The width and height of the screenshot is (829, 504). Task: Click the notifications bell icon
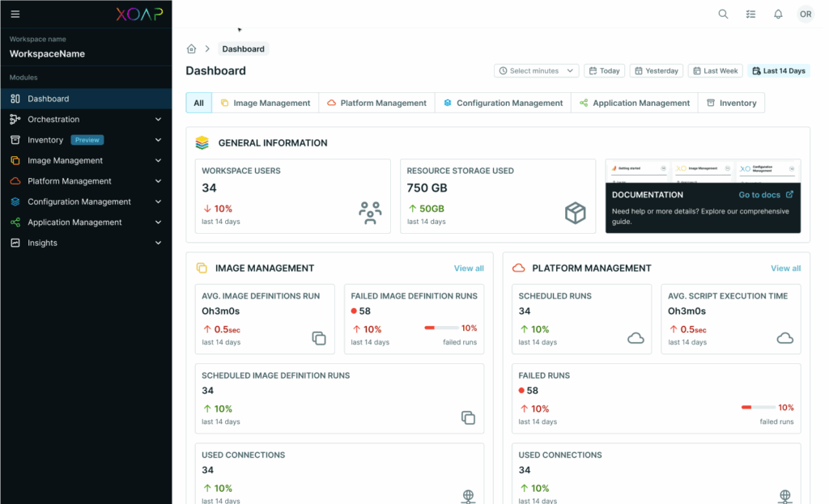778,14
